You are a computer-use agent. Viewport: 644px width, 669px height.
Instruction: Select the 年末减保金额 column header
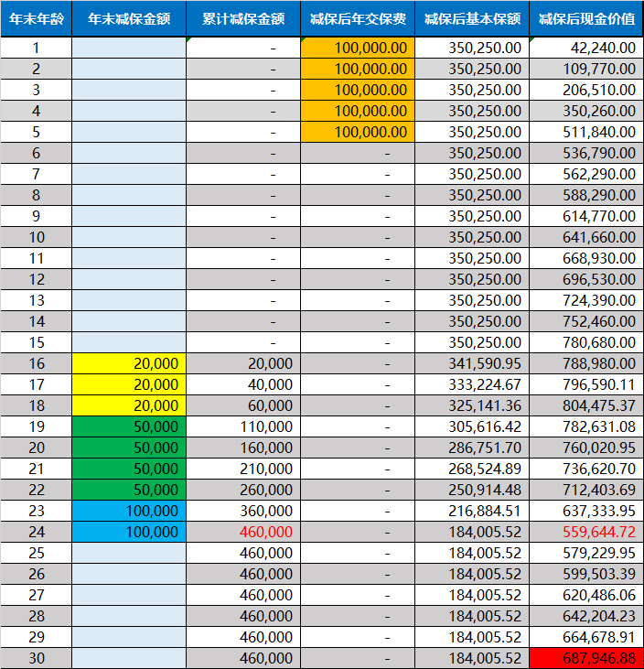click(129, 19)
